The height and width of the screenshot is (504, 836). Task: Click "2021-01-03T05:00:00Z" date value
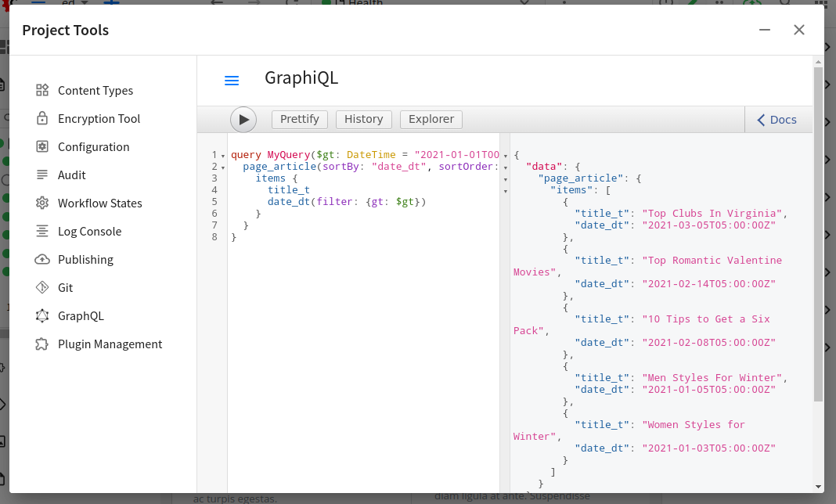click(x=708, y=448)
